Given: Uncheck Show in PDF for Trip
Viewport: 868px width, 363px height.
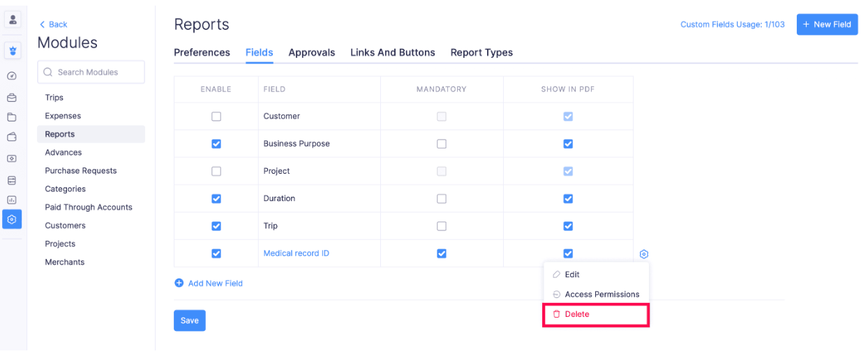Looking at the screenshot, I should point(568,226).
